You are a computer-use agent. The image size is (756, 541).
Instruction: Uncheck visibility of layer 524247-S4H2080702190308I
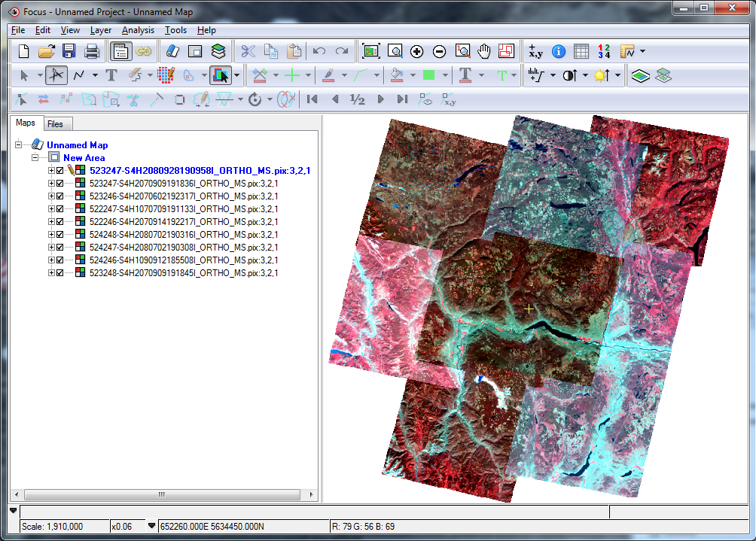pyautogui.click(x=59, y=247)
